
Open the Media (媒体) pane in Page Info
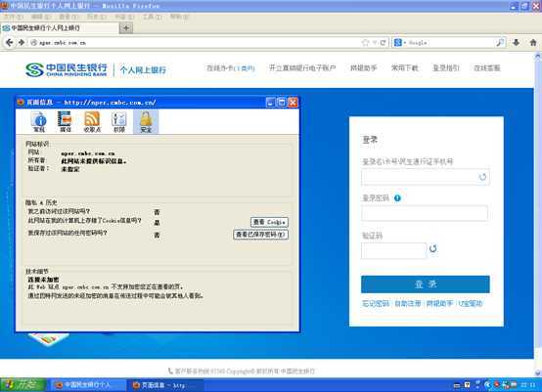coord(66,122)
